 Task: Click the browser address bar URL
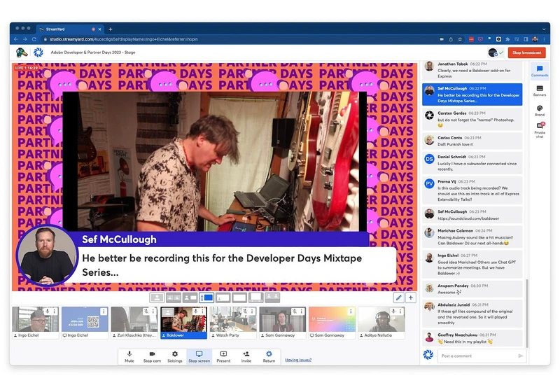pos(124,39)
